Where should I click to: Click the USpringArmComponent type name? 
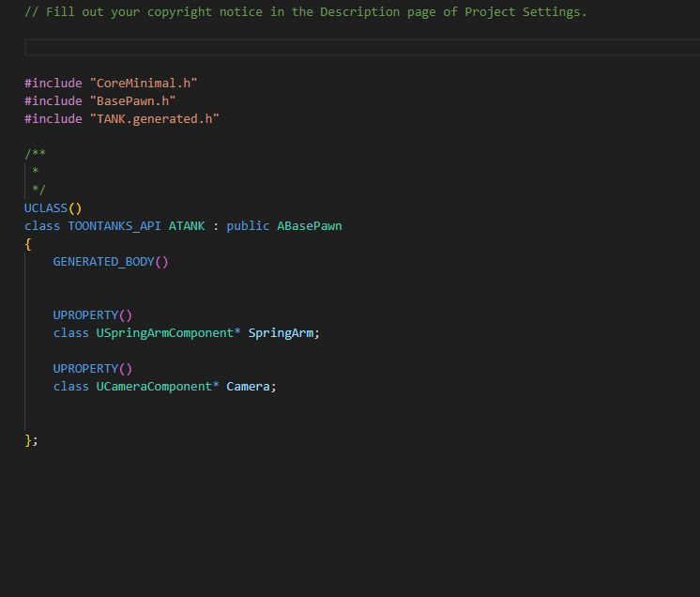(x=168, y=333)
